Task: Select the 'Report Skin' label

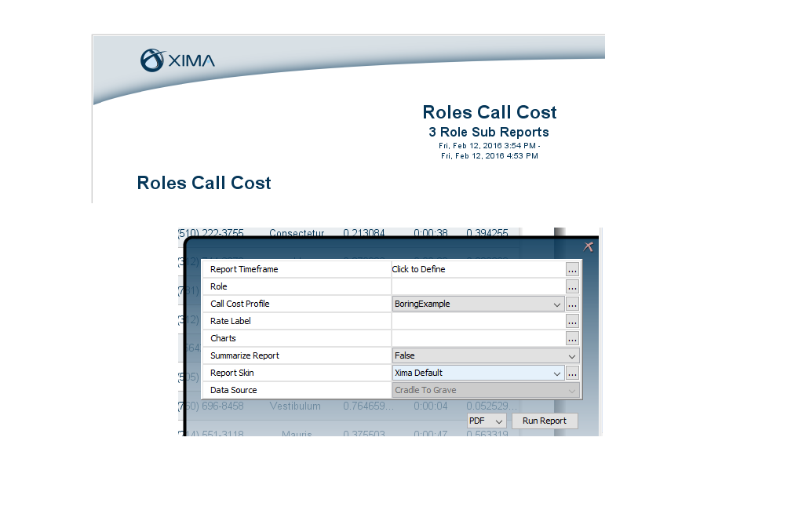Action: pyautogui.click(x=231, y=373)
